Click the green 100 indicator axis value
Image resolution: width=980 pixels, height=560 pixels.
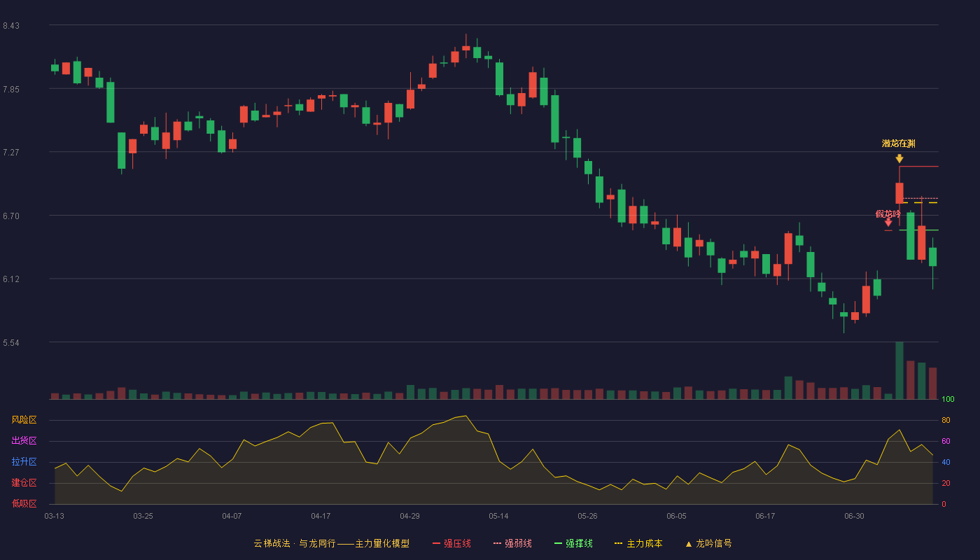(948, 399)
